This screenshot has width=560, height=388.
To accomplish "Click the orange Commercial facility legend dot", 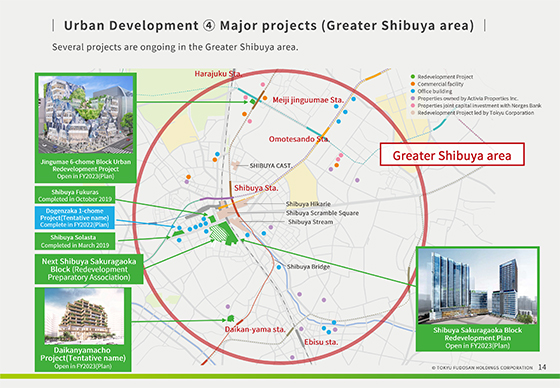I will [413, 84].
